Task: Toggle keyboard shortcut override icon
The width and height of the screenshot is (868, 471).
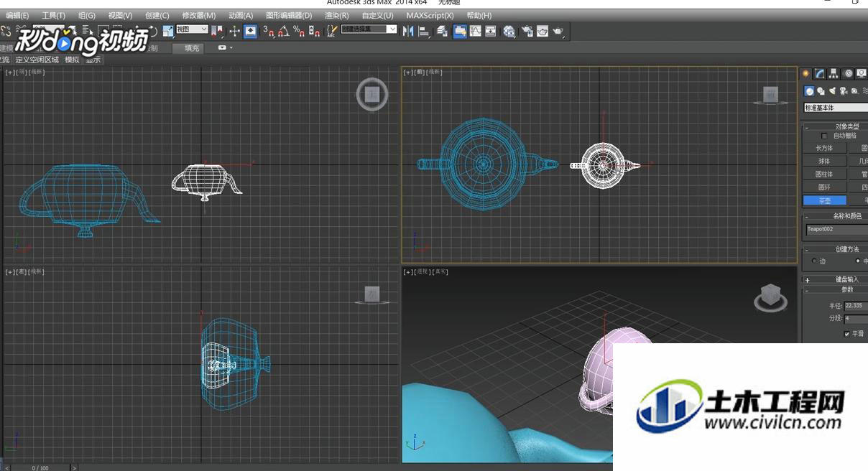Action: (250, 31)
